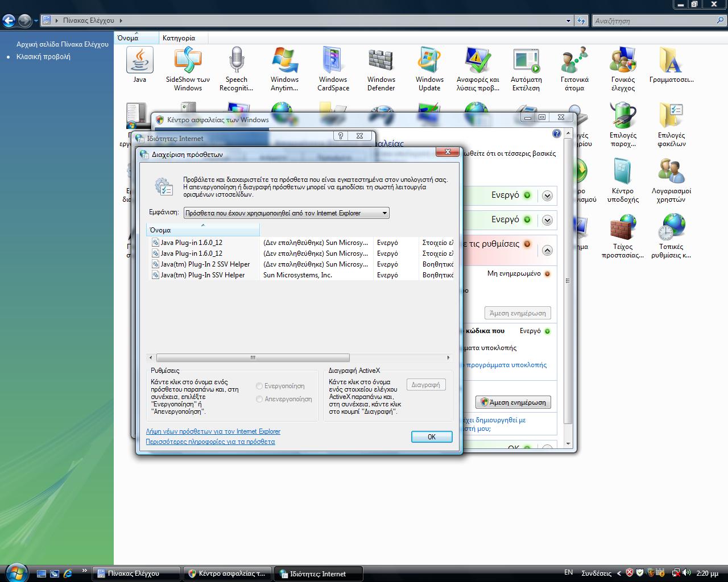The height and width of the screenshot is (582, 728).
Task: Switch to Ιδιότητες: Internet taskbar button
Action: click(x=318, y=573)
